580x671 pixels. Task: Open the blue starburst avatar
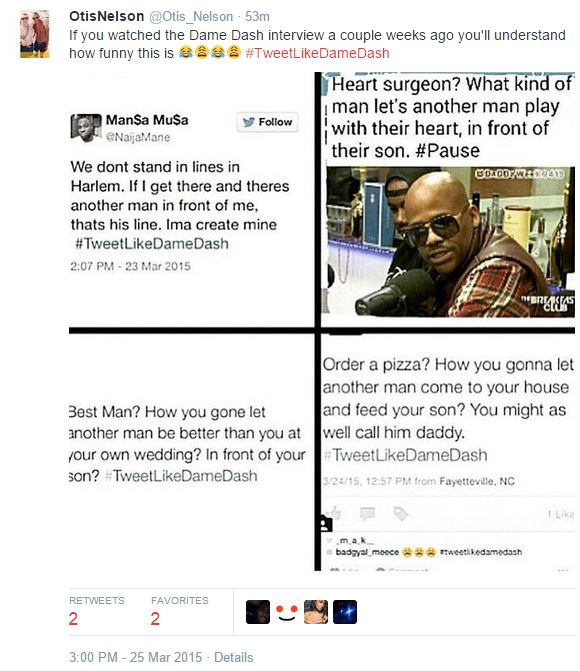coord(345,612)
